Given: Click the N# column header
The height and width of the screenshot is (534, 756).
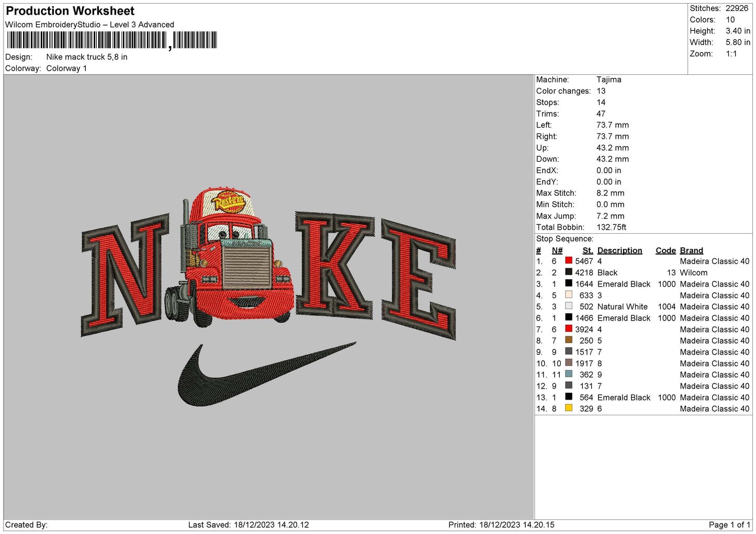Looking at the screenshot, I should pos(557,251).
